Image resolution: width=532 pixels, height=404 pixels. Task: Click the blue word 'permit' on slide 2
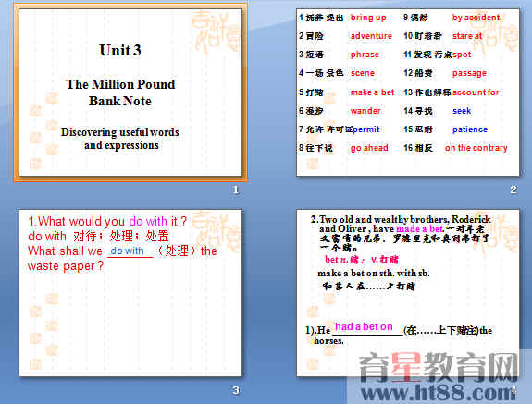[x=365, y=129]
